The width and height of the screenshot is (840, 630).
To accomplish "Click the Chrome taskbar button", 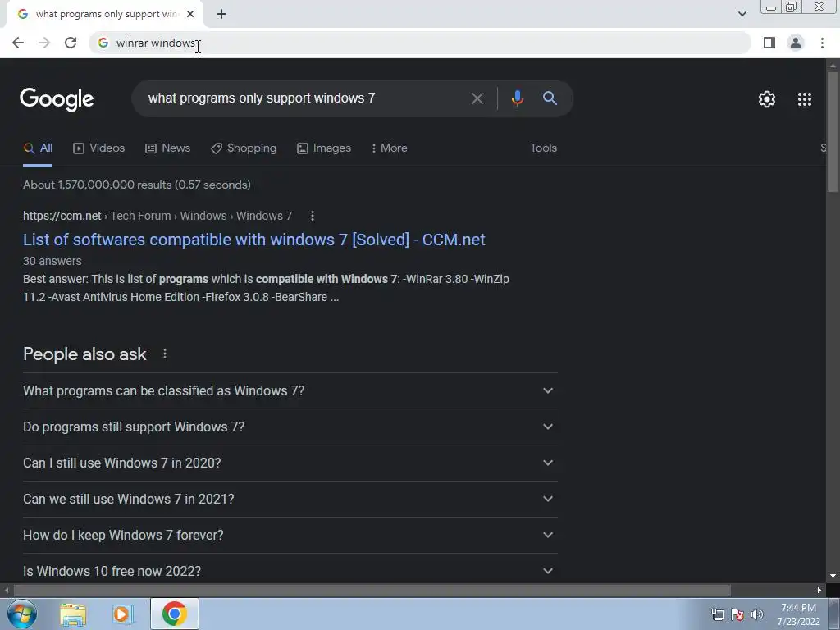I will point(175,614).
